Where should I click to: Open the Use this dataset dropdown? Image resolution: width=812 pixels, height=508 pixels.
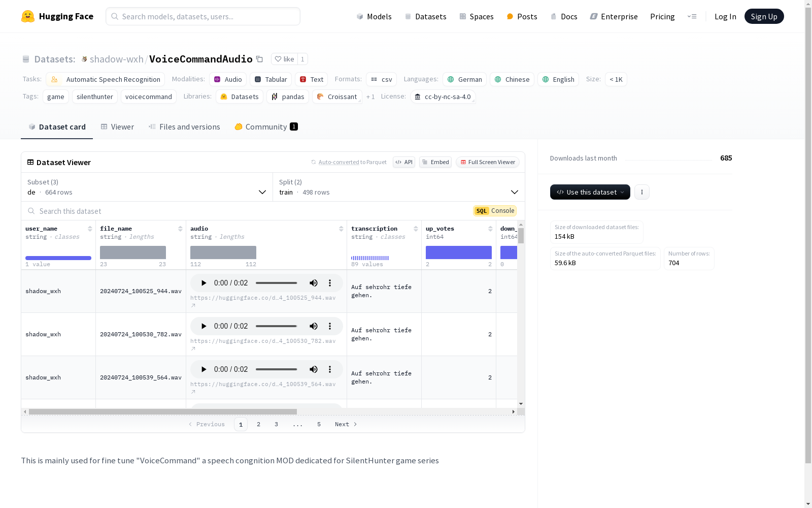click(590, 192)
